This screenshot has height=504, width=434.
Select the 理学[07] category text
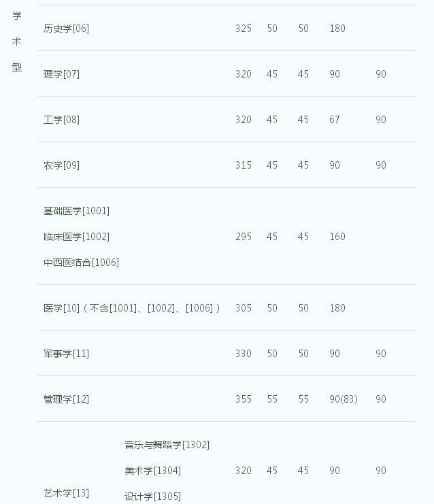point(61,74)
